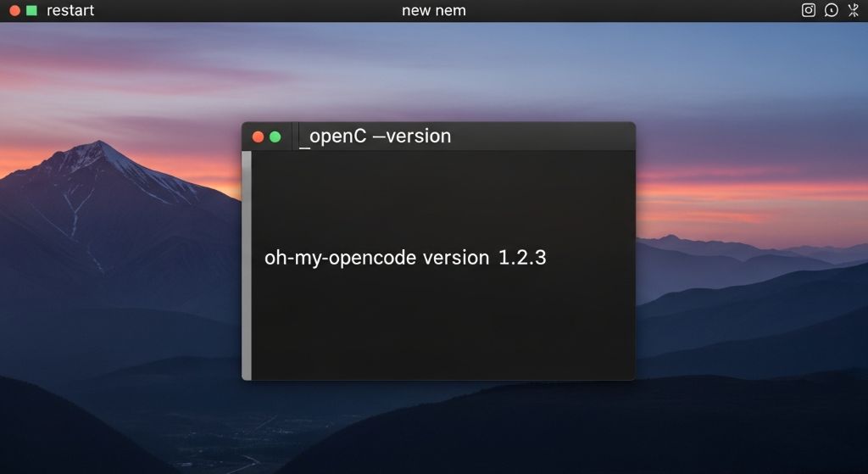This screenshot has height=474, width=868.
Task: Click the snowy mountain peak on the desktop
Action: pos(95,153)
